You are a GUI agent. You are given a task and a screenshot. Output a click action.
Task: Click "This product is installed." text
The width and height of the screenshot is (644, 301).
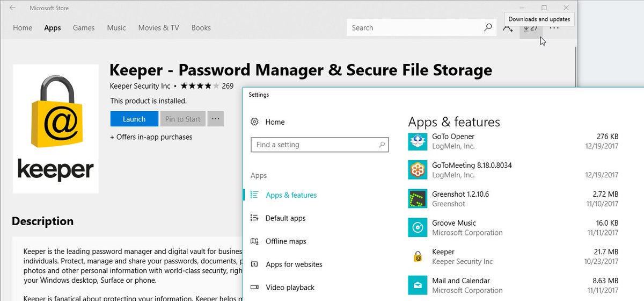pos(148,101)
